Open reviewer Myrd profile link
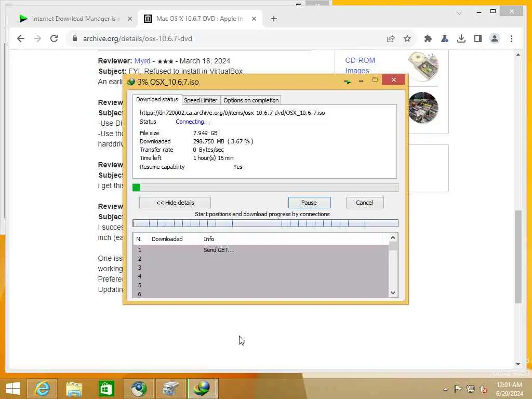Image resolution: width=532 pixels, height=399 pixels. coord(142,61)
